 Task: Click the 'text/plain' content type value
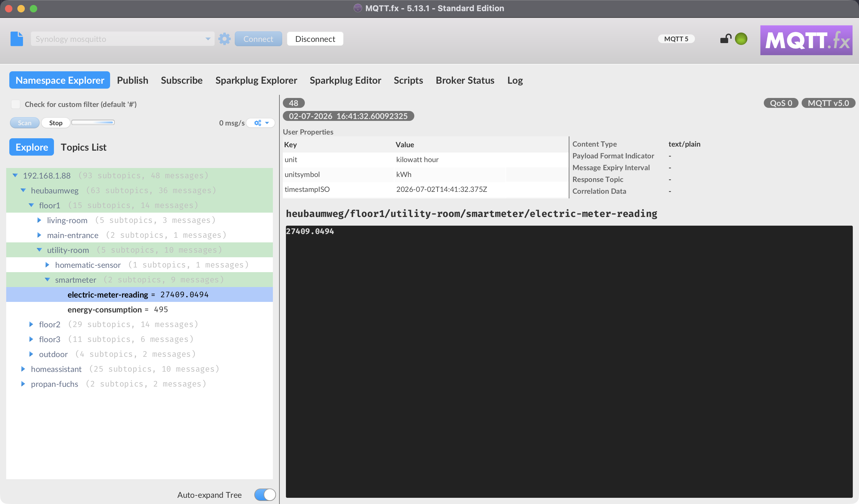pos(684,144)
